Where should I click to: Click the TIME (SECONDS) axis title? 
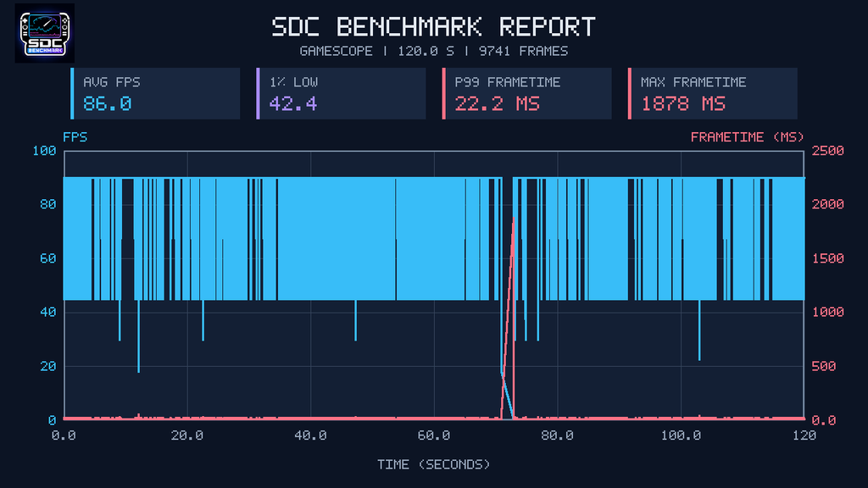[x=433, y=464]
